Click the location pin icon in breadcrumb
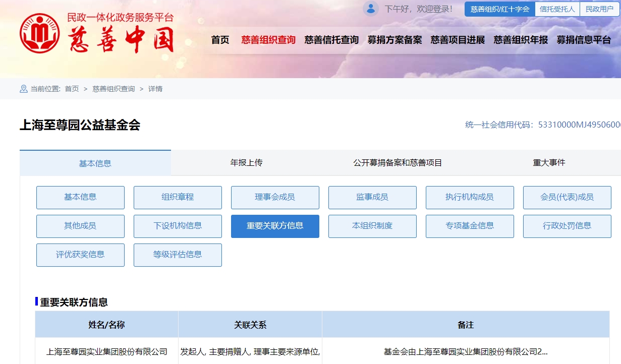Screen dimensions: 621x364 point(24,89)
